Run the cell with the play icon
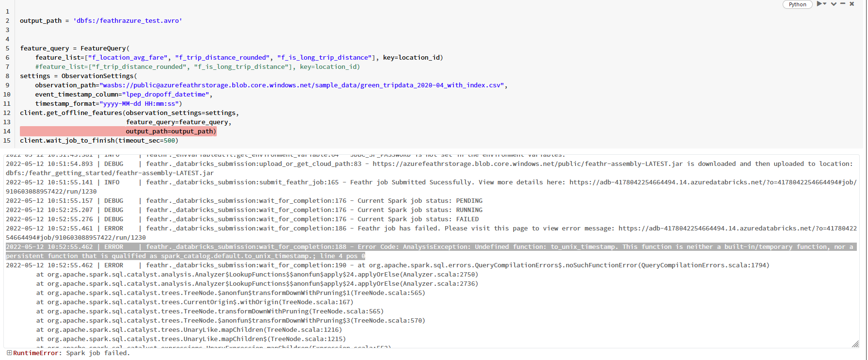Screen dimensions: 868x360 pyautogui.click(x=820, y=4)
